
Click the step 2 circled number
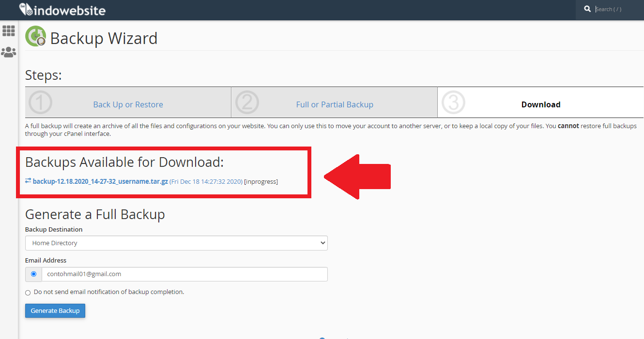click(x=247, y=103)
